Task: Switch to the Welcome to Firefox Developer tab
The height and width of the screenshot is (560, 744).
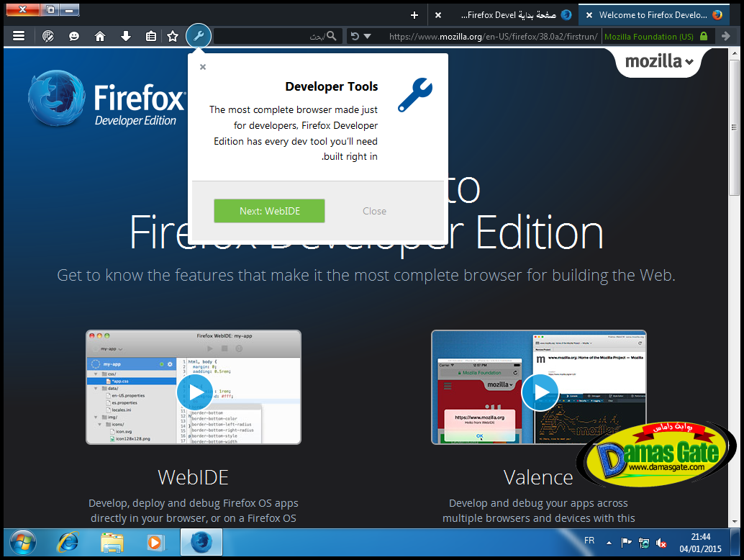Action: pyautogui.click(x=653, y=15)
